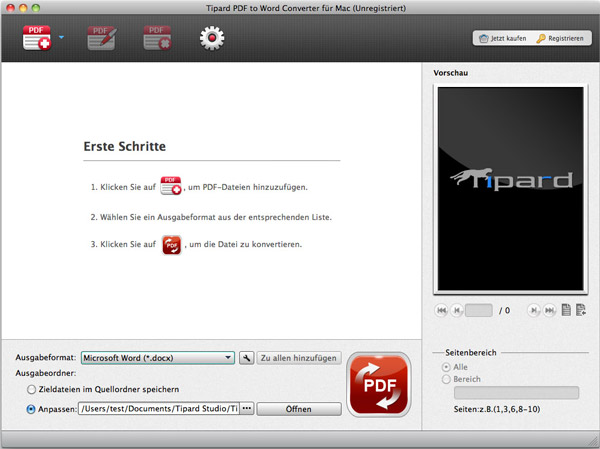Click the page range text field
The width and height of the screenshot is (600, 449).
click(516, 393)
